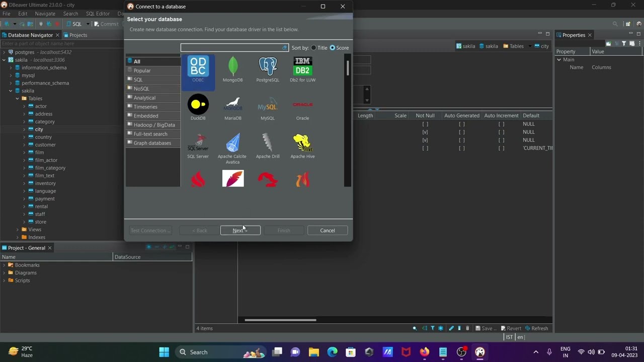Open the SQL Editor menu

pyautogui.click(x=98, y=14)
